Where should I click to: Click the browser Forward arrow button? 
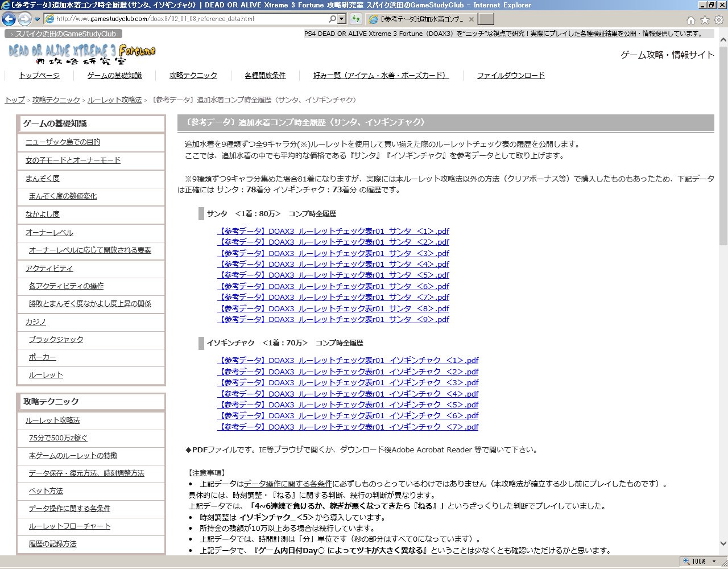pyautogui.click(x=24, y=19)
